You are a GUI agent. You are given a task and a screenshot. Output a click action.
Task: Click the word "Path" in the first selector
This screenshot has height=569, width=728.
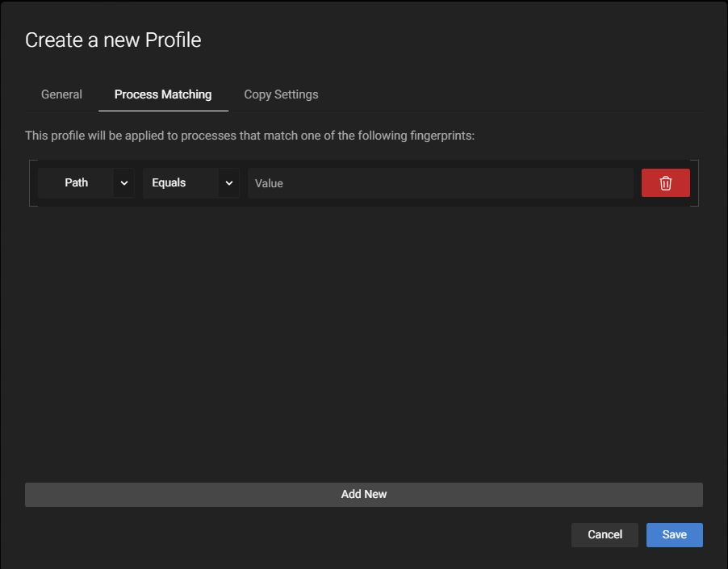[x=76, y=183]
